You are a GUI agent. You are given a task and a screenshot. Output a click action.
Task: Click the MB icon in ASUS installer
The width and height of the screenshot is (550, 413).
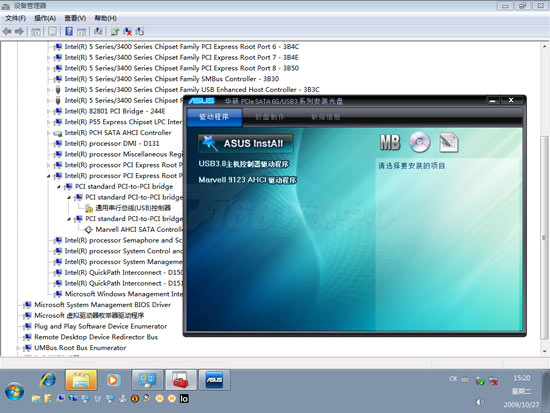390,142
